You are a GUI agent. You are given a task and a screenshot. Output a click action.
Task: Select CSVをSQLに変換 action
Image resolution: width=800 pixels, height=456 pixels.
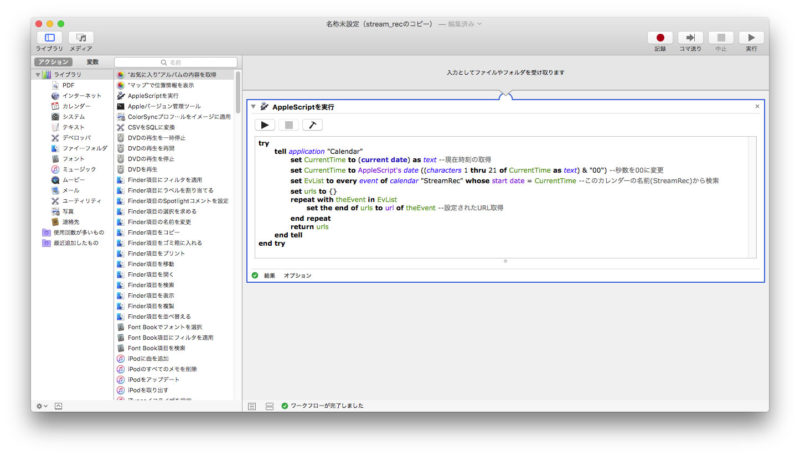tap(146, 128)
